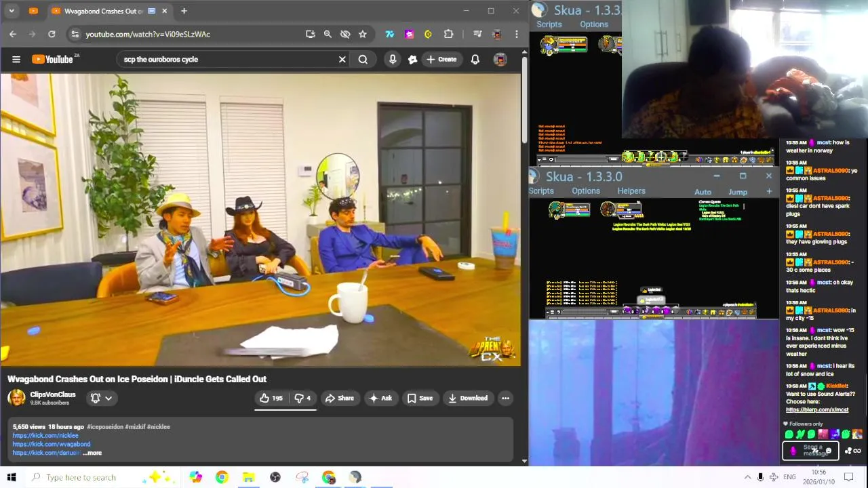Image resolution: width=868 pixels, height=488 pixels.
Task: Open YouTube notifications bell
Action: coord(475,60)
